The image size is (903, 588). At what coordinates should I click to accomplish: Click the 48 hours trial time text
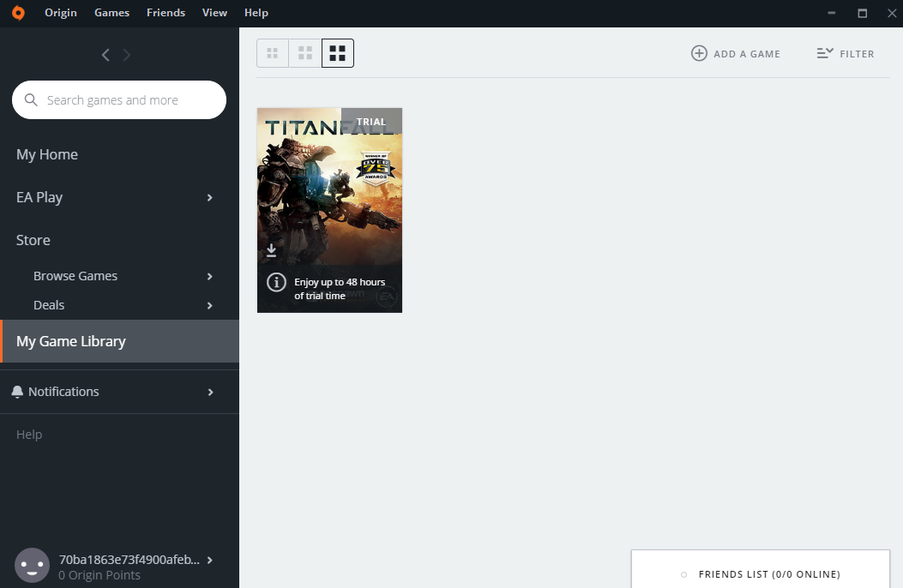340,289
